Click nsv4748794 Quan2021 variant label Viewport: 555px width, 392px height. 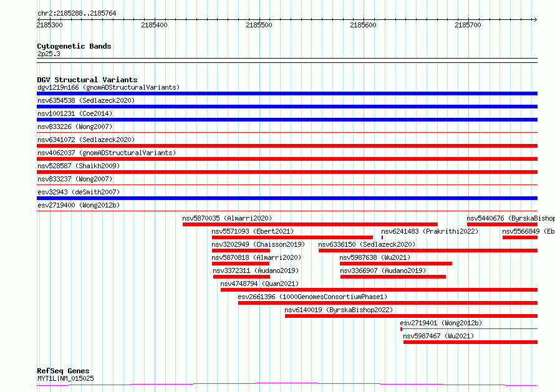click(x=259, y=284)
